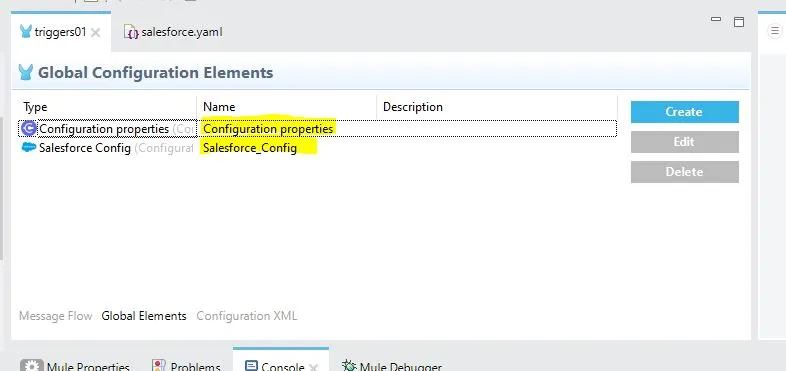
Task: Click the Salesforce cloud row icon
Action: (x=29, y=147)
